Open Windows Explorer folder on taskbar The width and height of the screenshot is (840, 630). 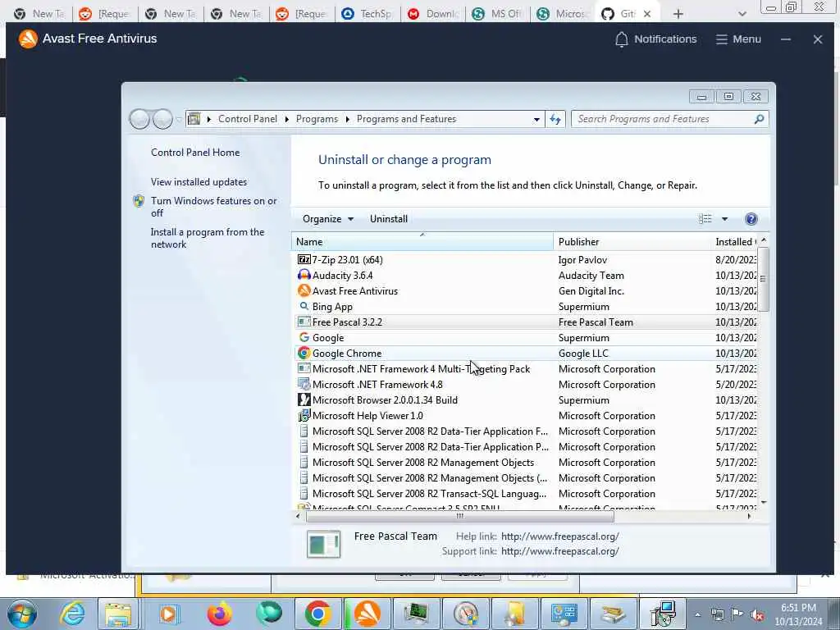118,614
